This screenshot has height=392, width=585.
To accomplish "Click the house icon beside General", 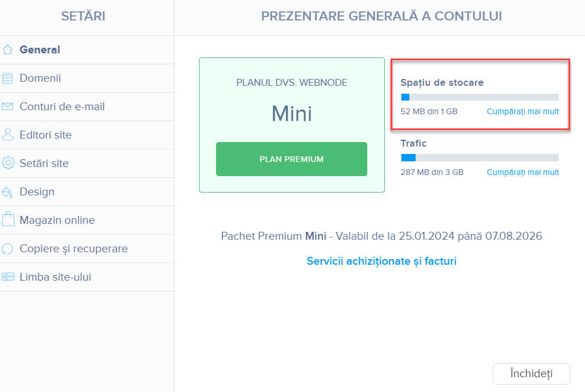I will tap(7, 49).
